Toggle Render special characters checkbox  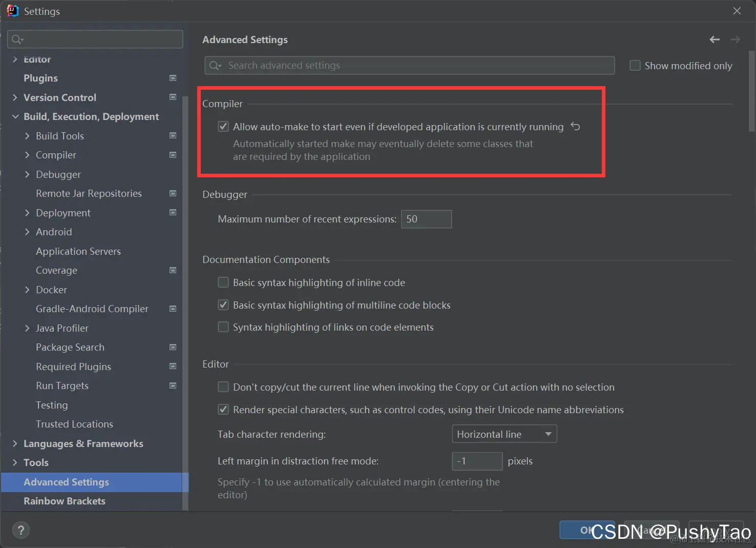[x=223, y=410]
